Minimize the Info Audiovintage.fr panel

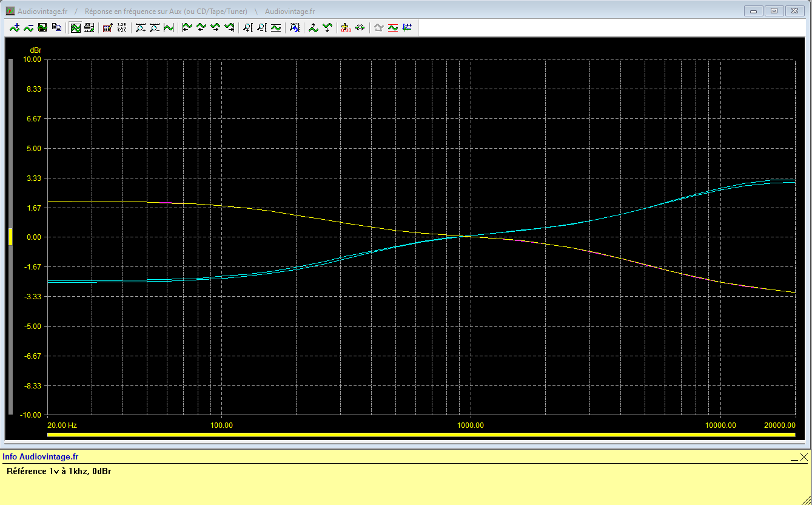(x=794, y=457)
